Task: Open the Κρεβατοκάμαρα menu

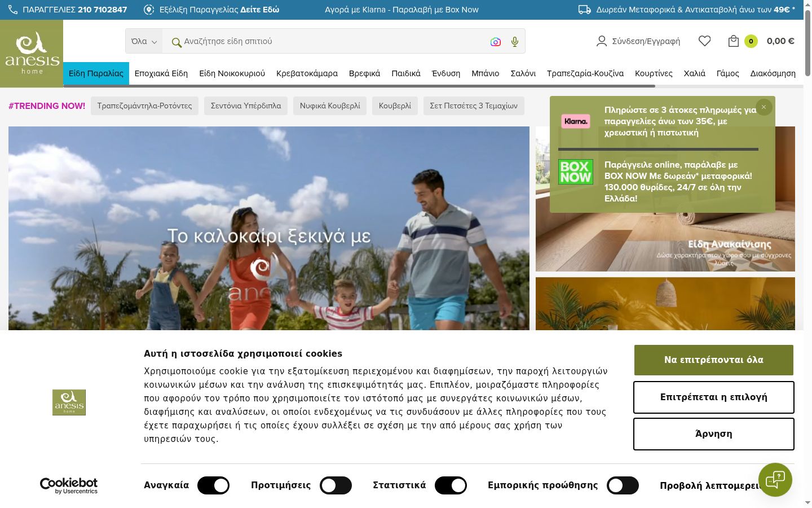Action: tap(307, 73)
